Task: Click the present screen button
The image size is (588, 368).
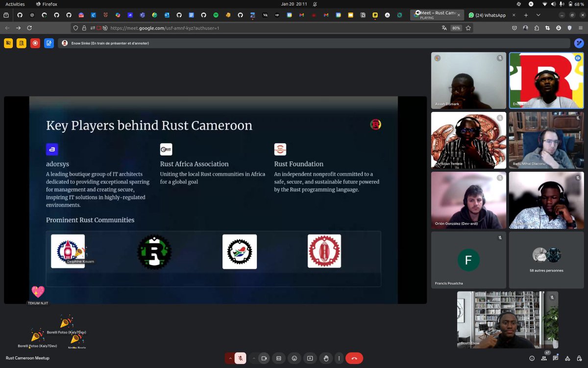Action: click(310, 358)
